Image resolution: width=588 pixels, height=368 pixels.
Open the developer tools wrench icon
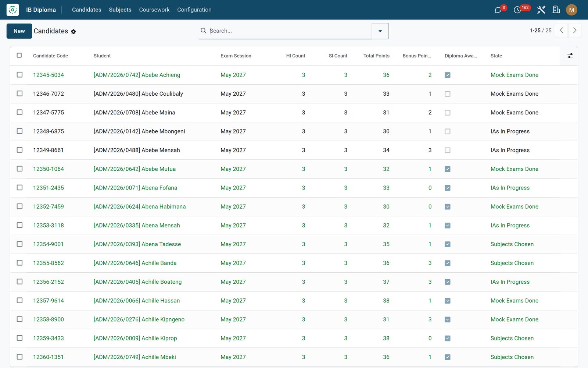point(541,10)
